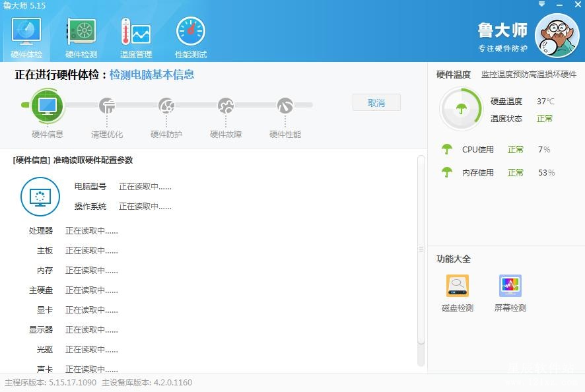Viewport: 585px width, 392px height.
Task: Close the 鲁大师 window
Action: coord(578,5)
